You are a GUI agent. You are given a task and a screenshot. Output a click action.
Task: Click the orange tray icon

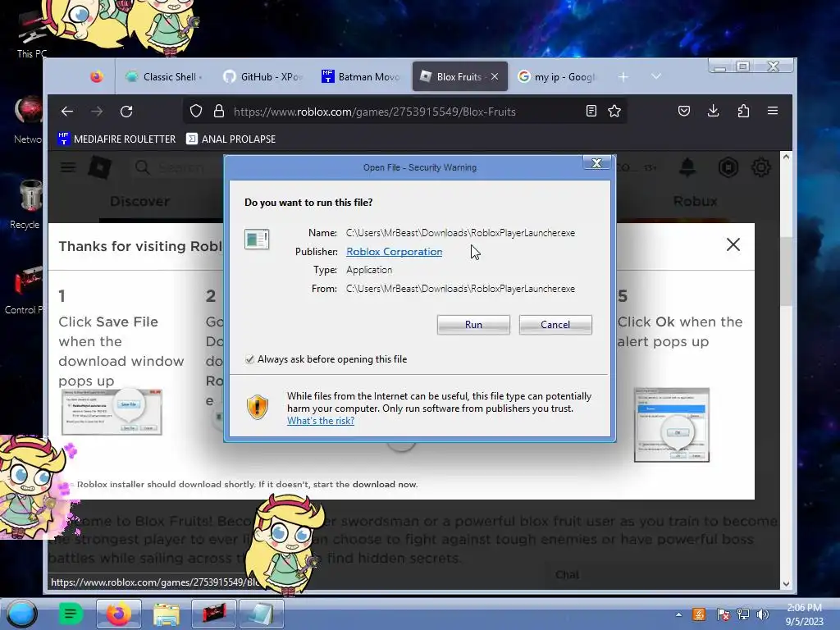click(x=699, y=614)
